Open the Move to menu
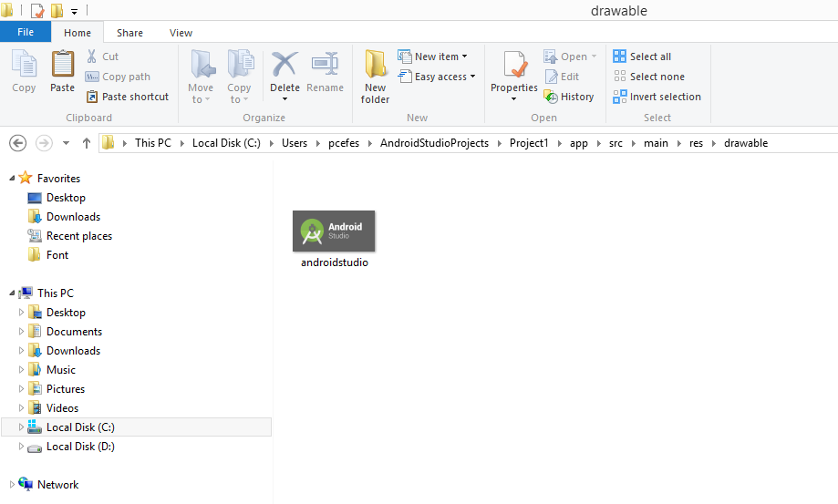Image resolution: width=838 pixels, height=504 pixels. coord(201,77)
